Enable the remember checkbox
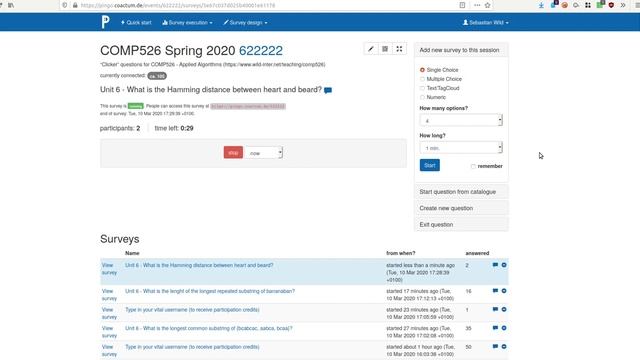 [x=473, y=166]
